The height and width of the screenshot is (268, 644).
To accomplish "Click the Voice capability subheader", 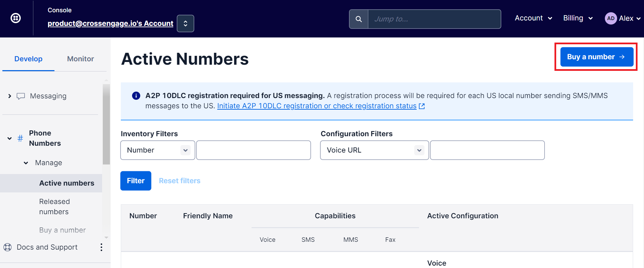I will [x=268, y=240].
